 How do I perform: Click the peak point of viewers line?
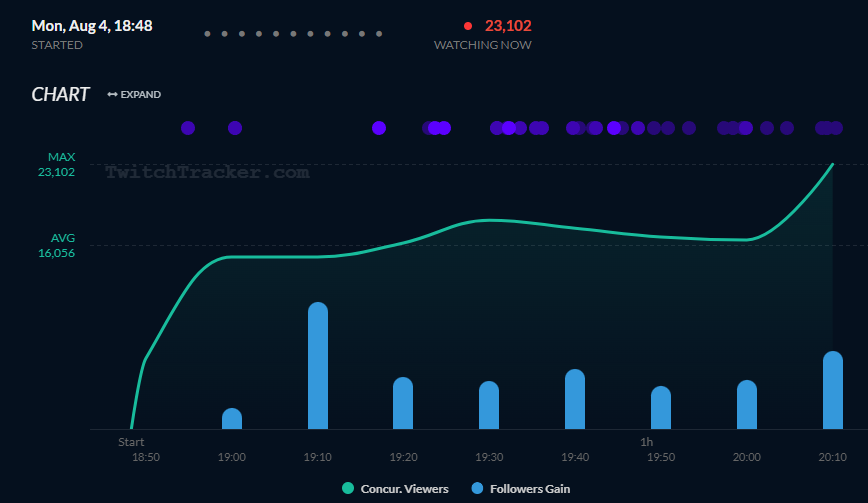[x=833, y=164]
